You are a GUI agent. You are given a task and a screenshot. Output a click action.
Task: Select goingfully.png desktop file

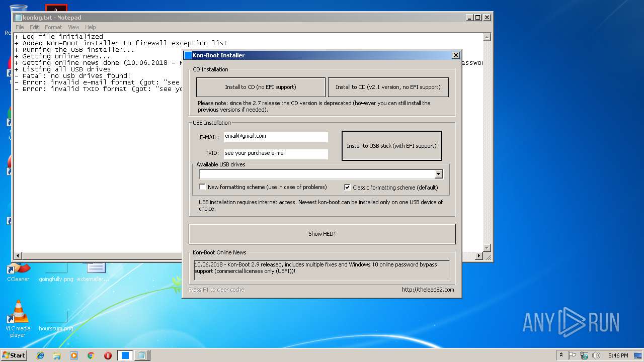click(56, 272)
